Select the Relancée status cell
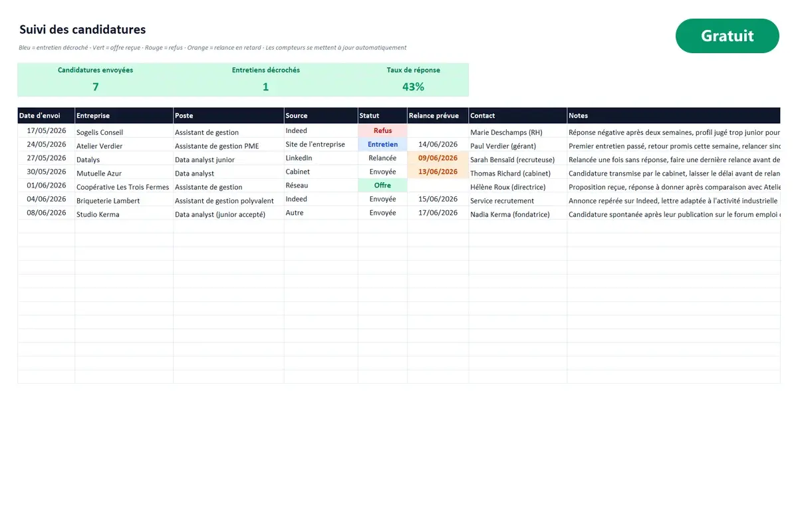This screenshot has height=532, width=798. (382, 158)
